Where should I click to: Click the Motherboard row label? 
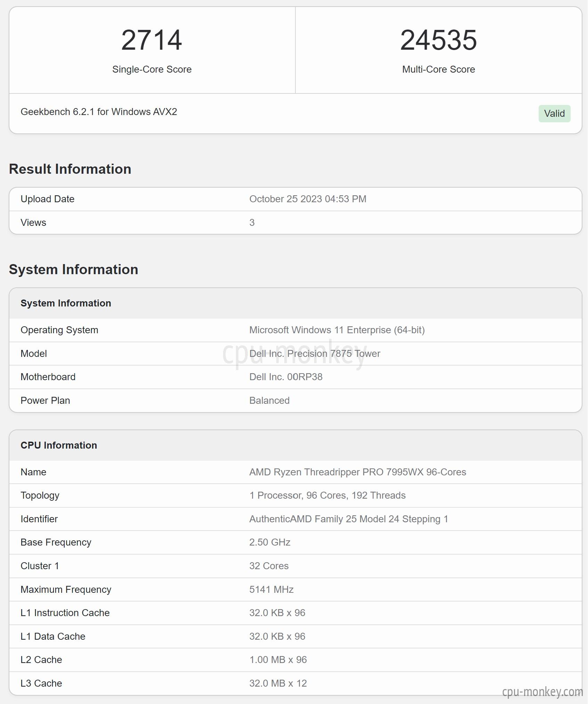48,377
